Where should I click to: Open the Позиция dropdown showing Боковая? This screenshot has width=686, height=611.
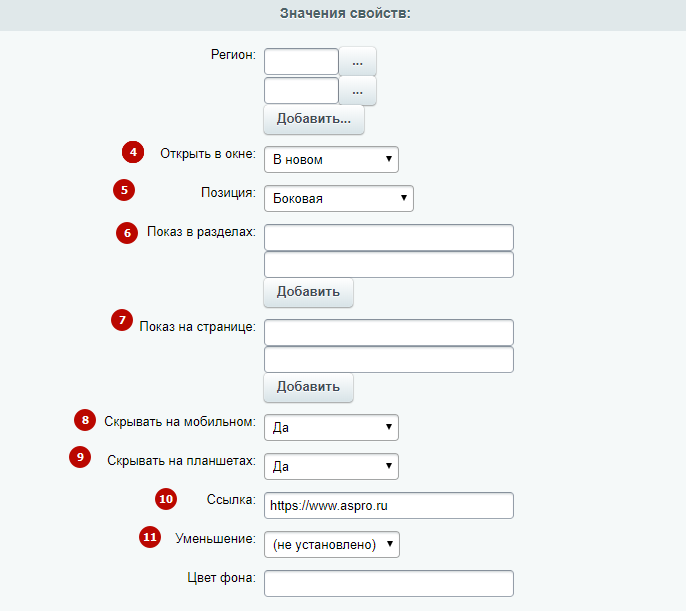339,199
